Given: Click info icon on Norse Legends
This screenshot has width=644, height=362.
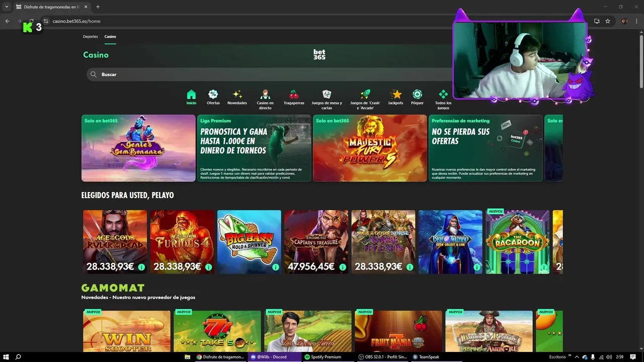Looking at the screenshot, I should tap(410, 267).
